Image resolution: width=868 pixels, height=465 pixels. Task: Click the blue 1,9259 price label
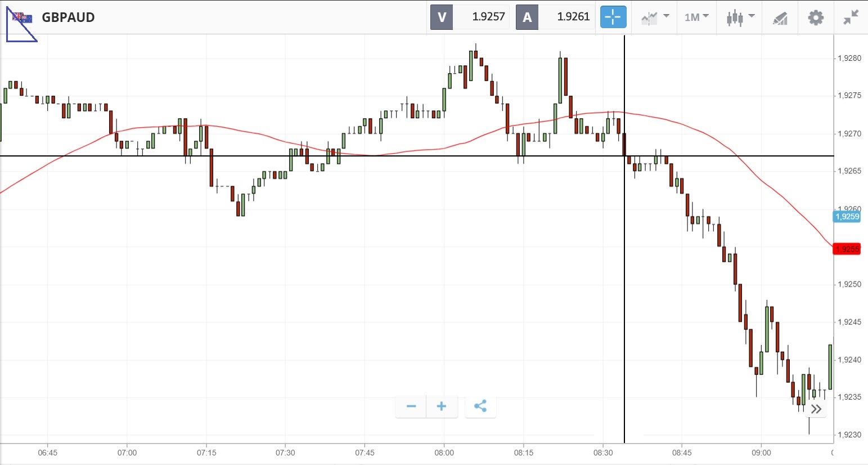[x=847, y=217]
